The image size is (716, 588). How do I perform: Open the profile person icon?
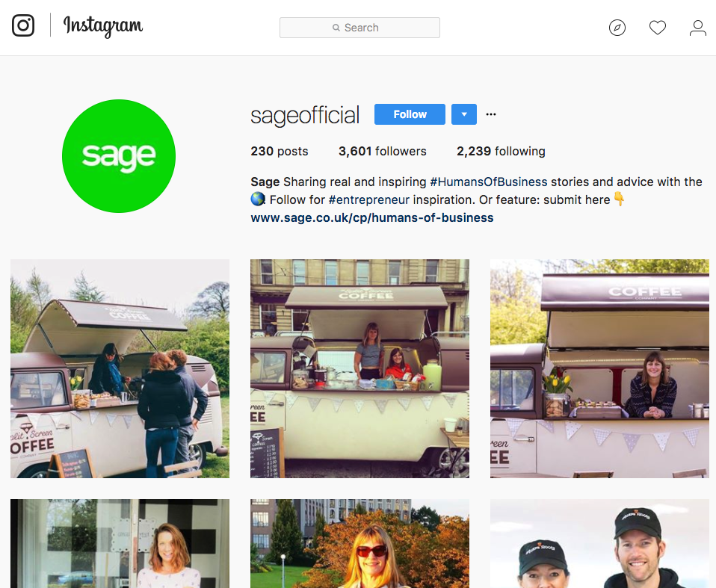698,28
